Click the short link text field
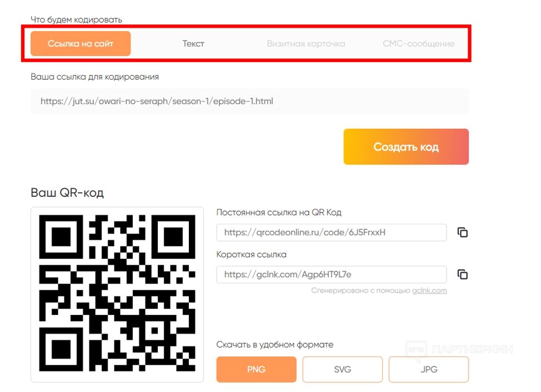Image resolution: width=541 pixels, height=392 pixels. coord(331,274)
